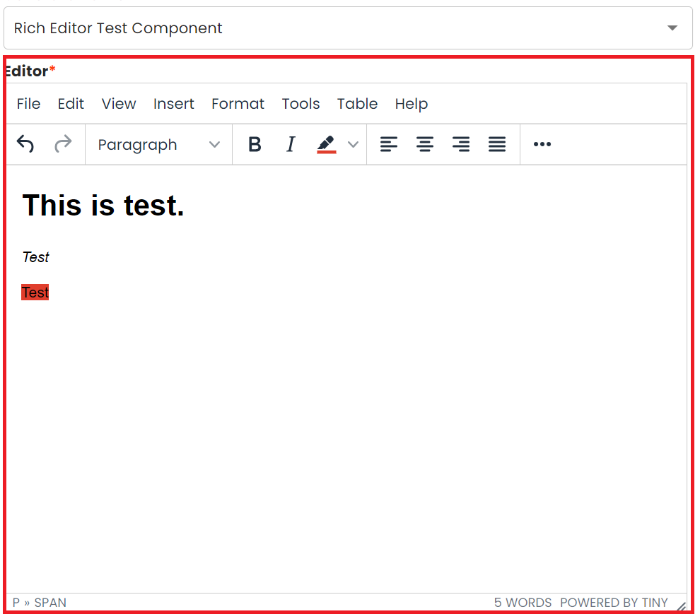This screenshot has height=614, width=700.
Task: Open the Insert menu
Action: 173,104
